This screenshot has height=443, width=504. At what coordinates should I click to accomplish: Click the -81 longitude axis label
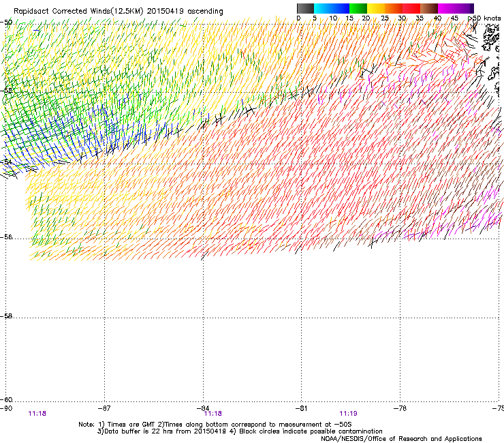(301, 408)
